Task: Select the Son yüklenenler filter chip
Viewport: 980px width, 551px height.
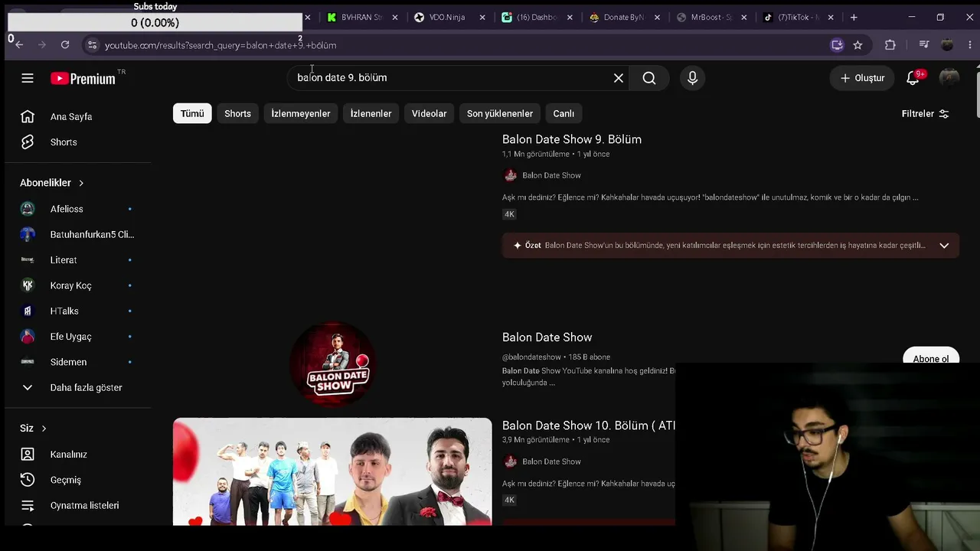Action: pyautogui.click(x=500, y=113)
